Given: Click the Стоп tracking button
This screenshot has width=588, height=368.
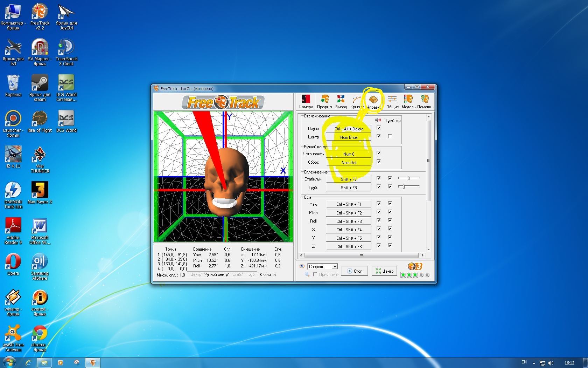Looking at the screenshot, I should 355,271.
